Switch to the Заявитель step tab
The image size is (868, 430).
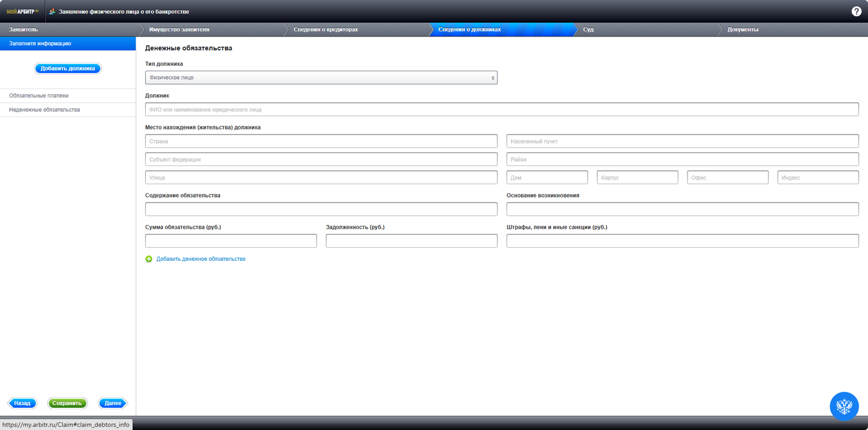[x=68, y=30]
